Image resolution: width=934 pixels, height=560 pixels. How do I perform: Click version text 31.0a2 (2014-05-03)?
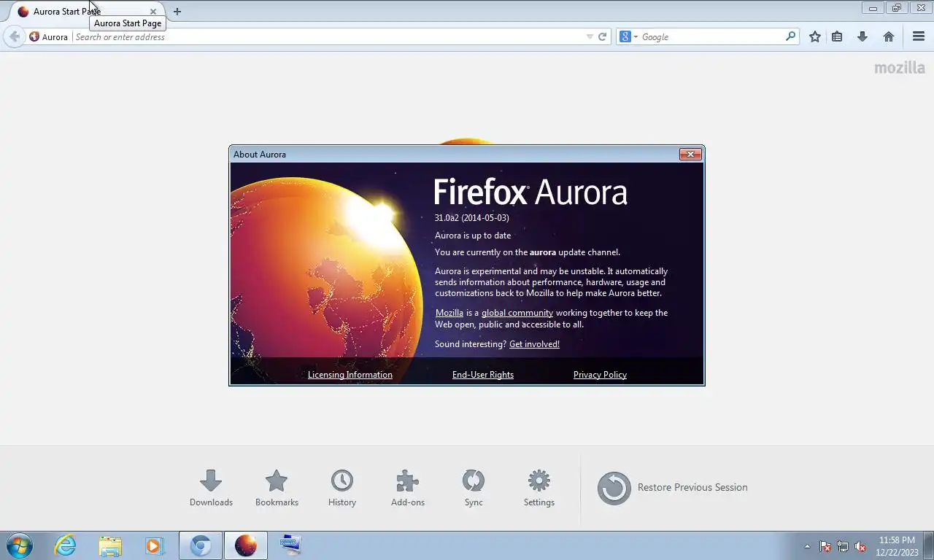(472, 218)
